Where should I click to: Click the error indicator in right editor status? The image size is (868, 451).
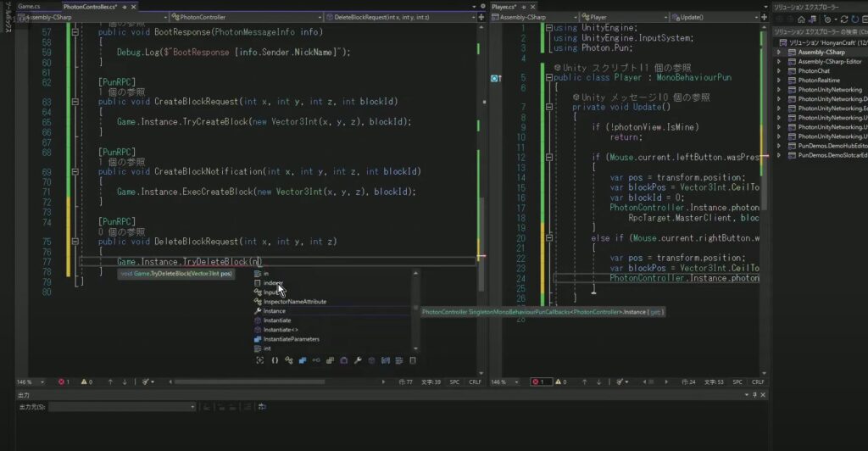tap(540, 381)
